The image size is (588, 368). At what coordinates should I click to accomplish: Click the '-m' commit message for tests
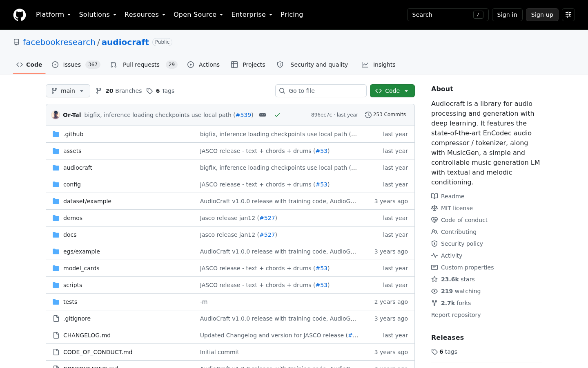[x=204, y=302]
